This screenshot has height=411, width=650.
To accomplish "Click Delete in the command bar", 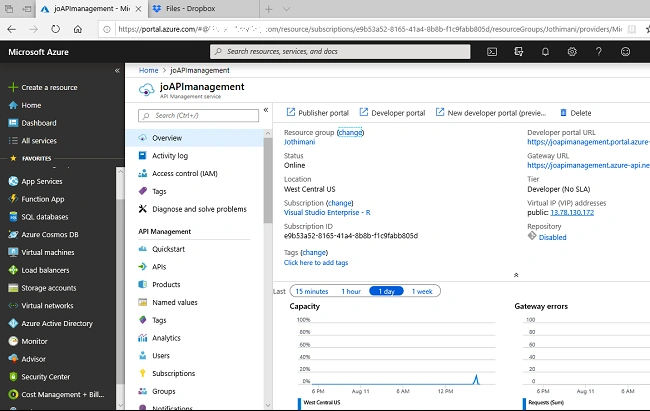I will (576, 113).
